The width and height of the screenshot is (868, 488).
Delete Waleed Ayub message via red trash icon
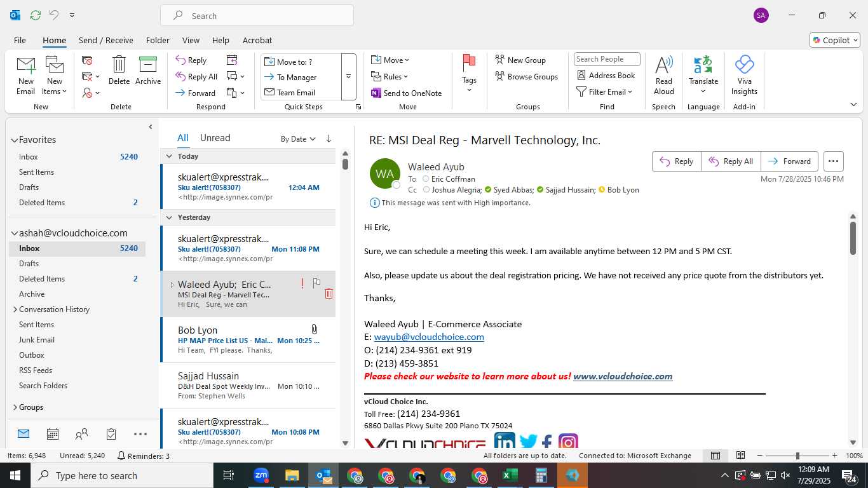[329, 294]
